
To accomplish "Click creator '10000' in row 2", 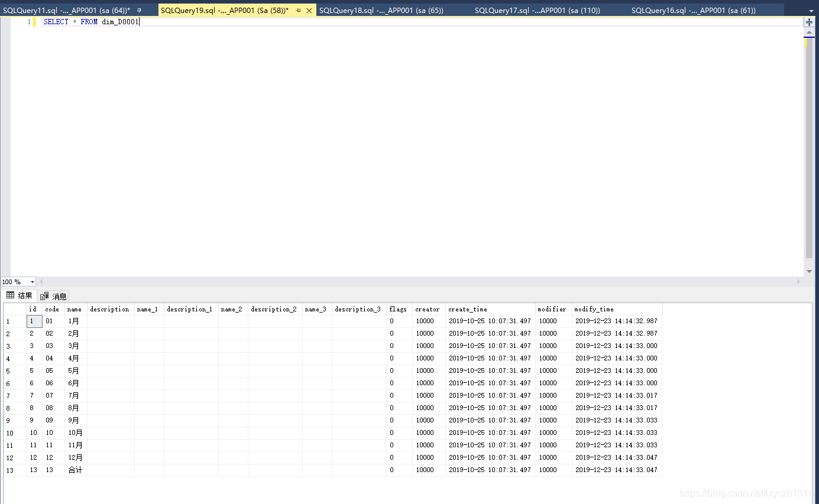I will 429,334.
